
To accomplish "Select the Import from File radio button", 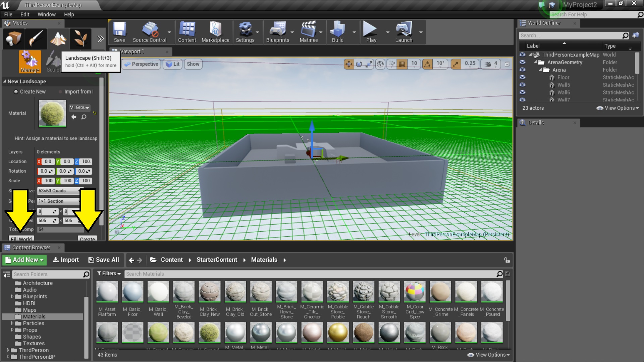I will [x=60, y=92].
